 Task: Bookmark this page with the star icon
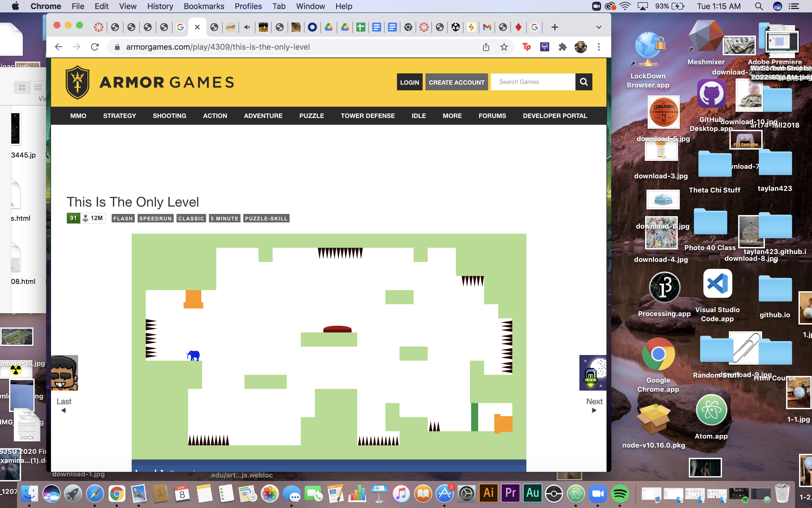coord(504,47)
